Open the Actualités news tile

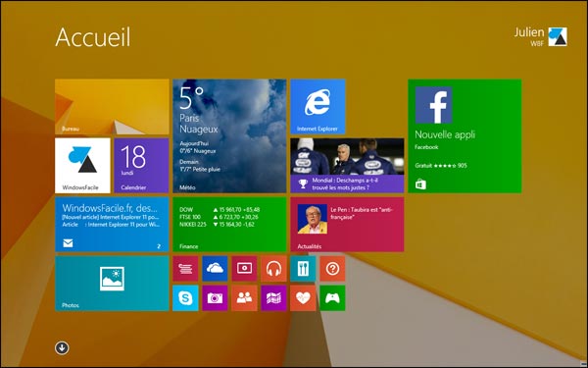pos(347,225)
